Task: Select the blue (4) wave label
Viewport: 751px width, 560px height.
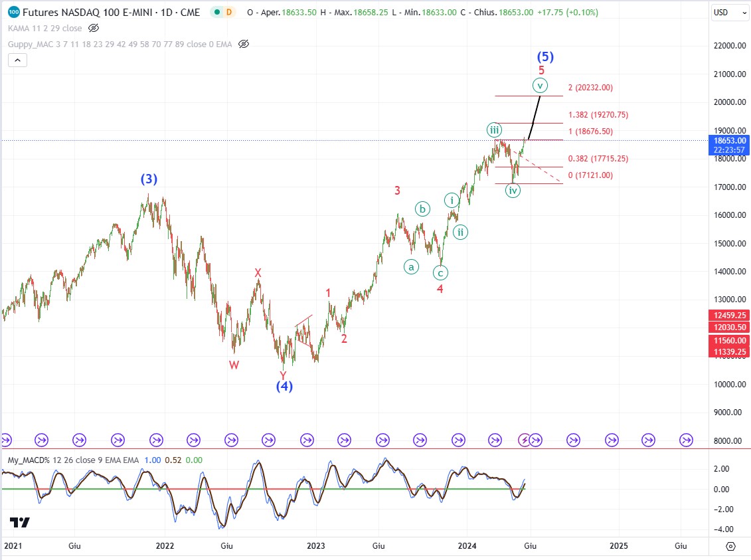Action: coord(284,386)
